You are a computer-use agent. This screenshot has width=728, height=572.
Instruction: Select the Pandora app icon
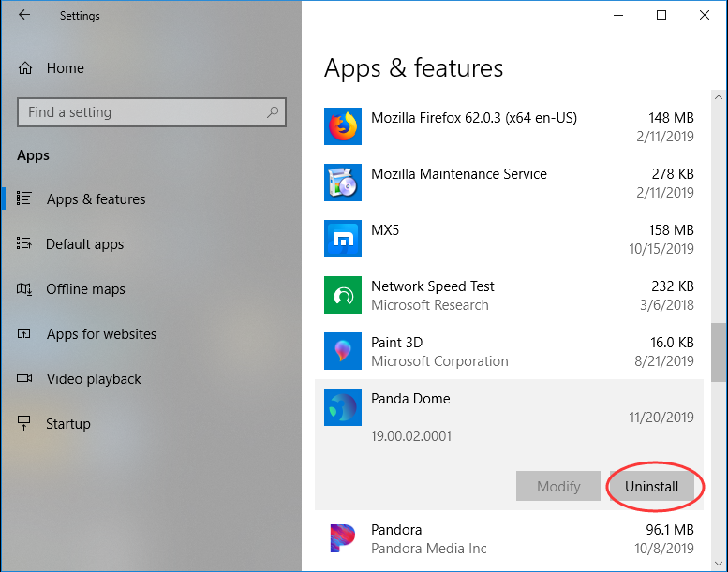(x=343, y=538)
